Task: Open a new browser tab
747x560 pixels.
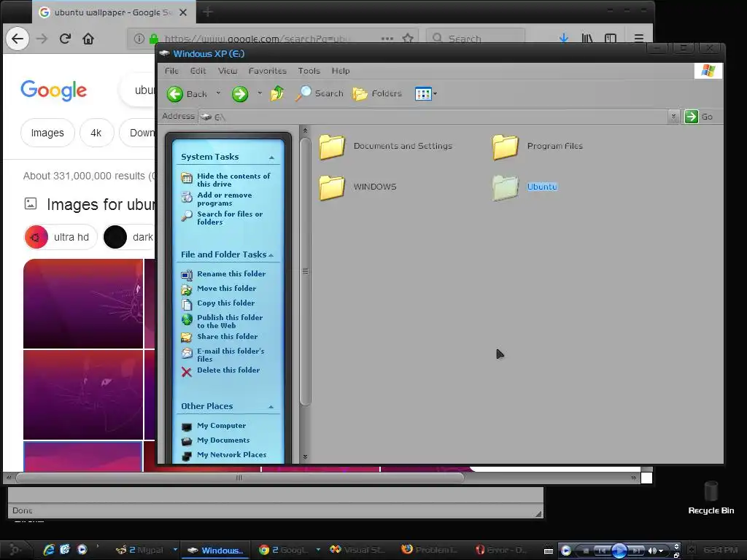Action: click(x=208, y=12)
